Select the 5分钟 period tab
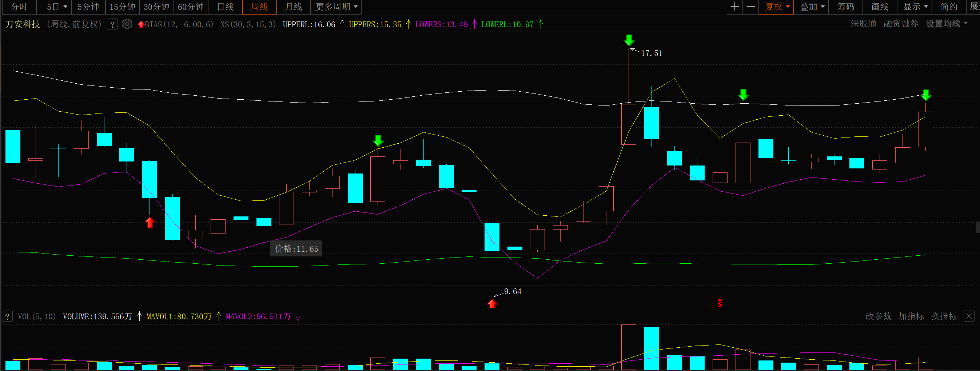Image resolution: width=980 pixels, height=371 pixels. [x=88, y=7]
